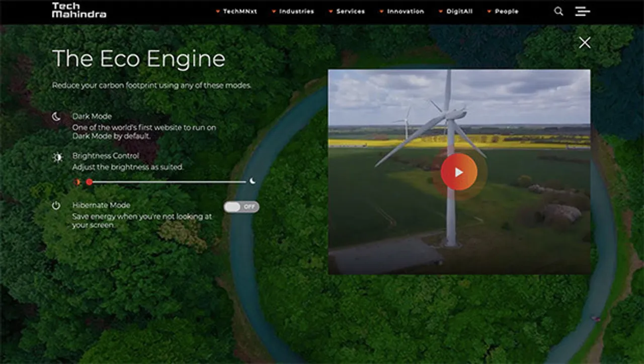The image size is (644, 364).
Task: Click the wind turbine video thumbnail
Action: coord(459,172)
